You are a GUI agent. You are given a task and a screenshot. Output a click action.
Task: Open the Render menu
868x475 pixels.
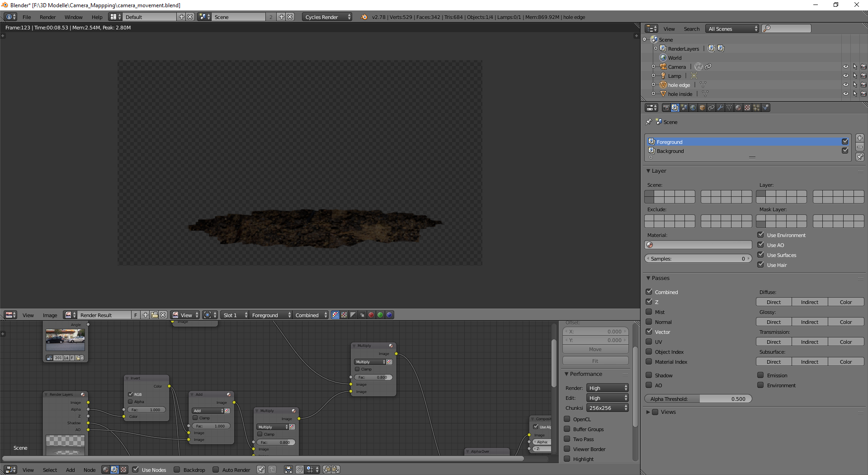(47, 17)
